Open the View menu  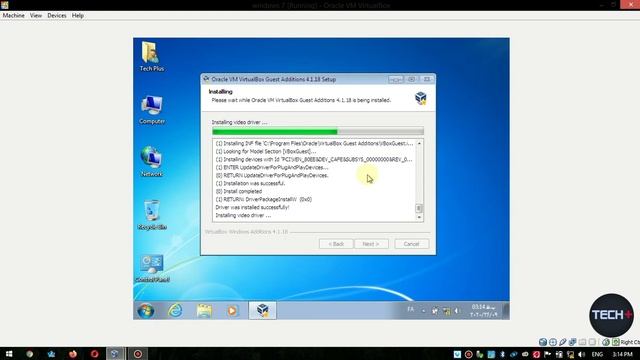tap(36, 16)
